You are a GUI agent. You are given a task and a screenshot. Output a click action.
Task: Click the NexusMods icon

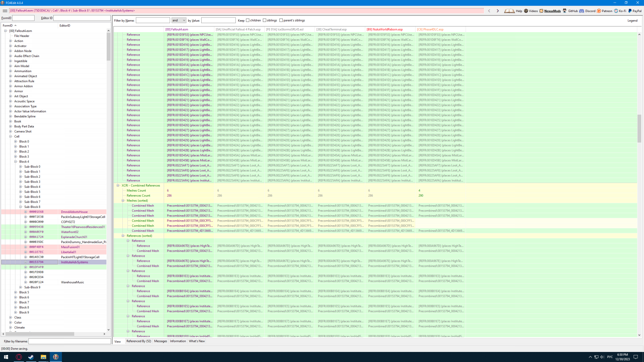pyautogui.click(x=541, y=11)
